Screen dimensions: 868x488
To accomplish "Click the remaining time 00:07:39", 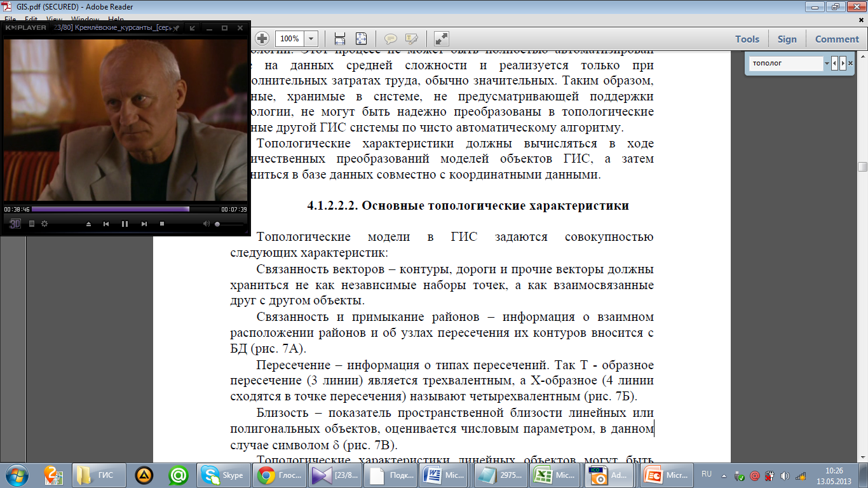I will [x=234, y=209].
